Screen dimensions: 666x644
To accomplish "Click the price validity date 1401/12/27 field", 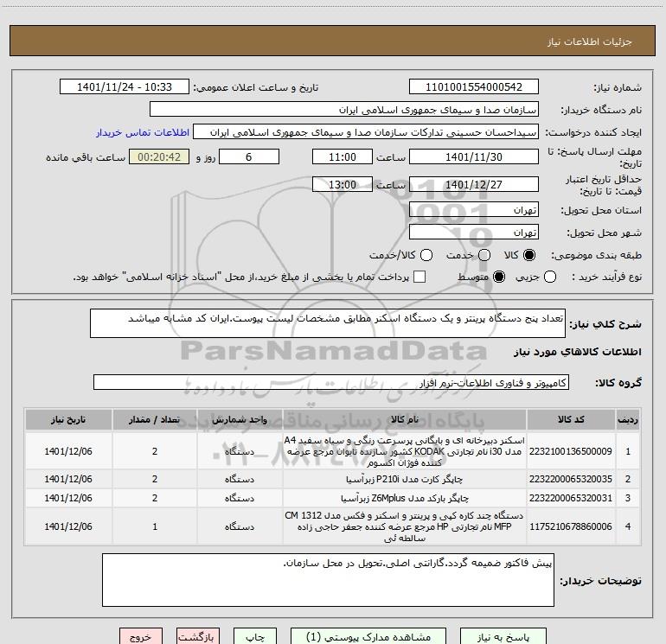I will (x=474, y=184).
